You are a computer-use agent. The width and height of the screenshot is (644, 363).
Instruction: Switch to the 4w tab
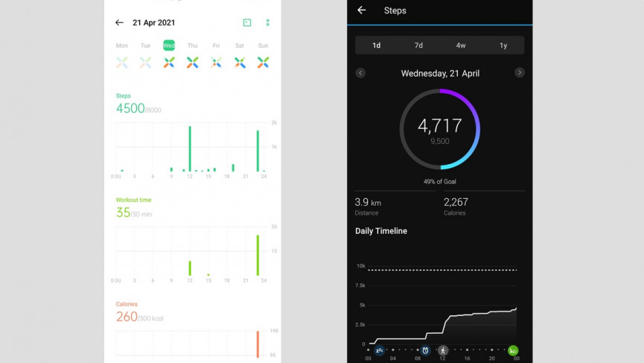point(461,45)
